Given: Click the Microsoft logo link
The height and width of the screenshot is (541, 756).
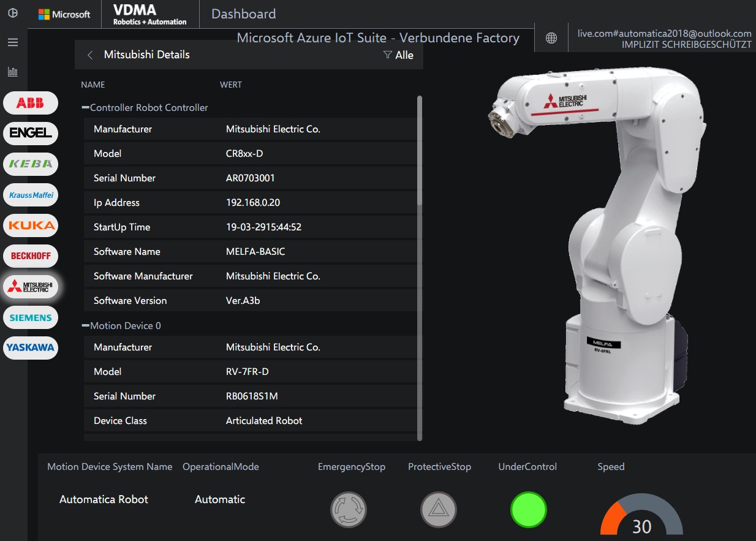Looking at the screenshot, I should [63, 13].
